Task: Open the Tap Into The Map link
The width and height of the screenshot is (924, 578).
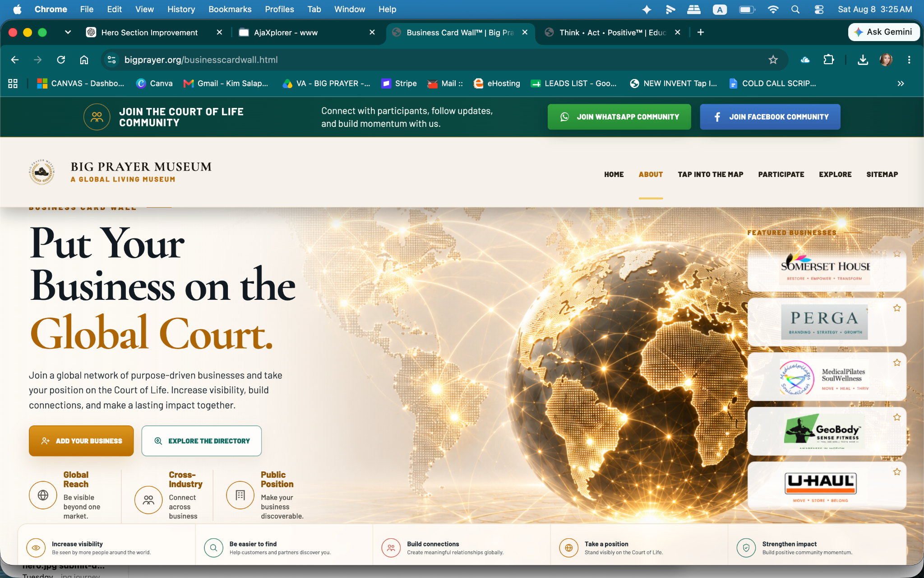Action: click(x=711, y=174)
